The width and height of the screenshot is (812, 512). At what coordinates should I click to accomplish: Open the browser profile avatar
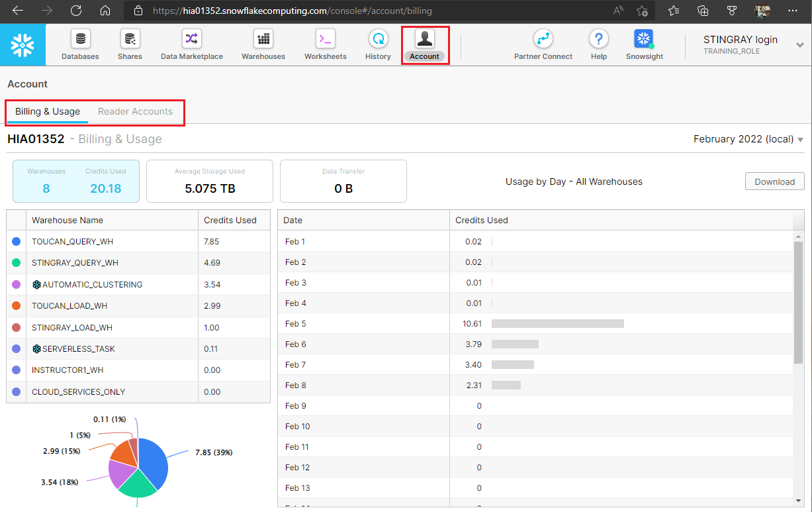tap(762, 11)
